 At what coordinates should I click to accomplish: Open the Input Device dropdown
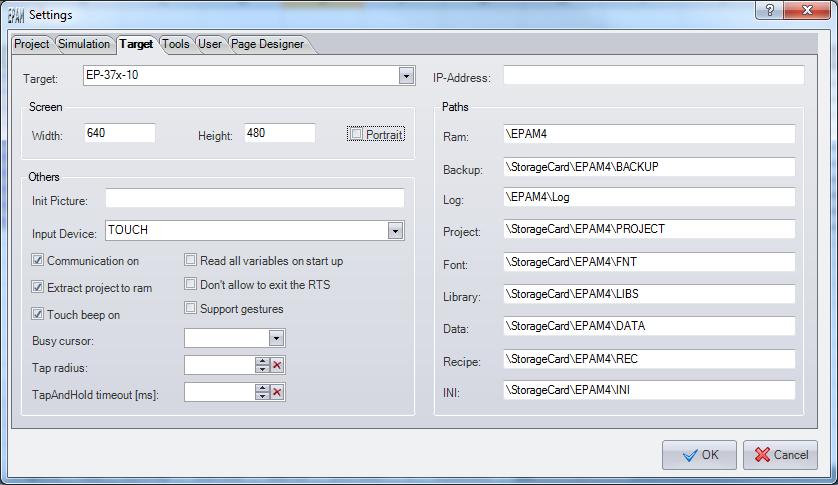click(395, 231)
